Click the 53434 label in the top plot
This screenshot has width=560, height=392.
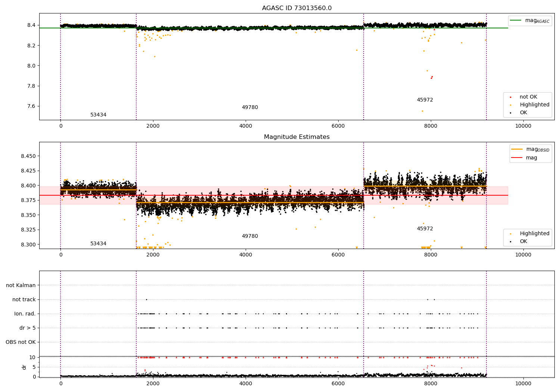(98, 115)
